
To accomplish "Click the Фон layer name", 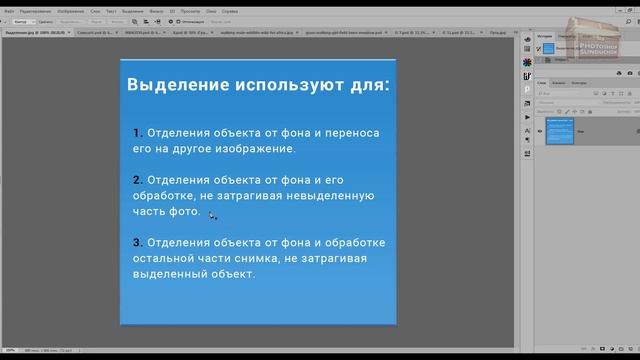I will click(x=580, y=131).
